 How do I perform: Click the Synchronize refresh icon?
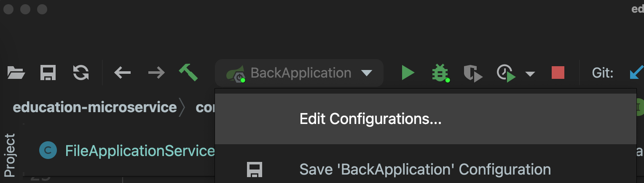[80, 73]
